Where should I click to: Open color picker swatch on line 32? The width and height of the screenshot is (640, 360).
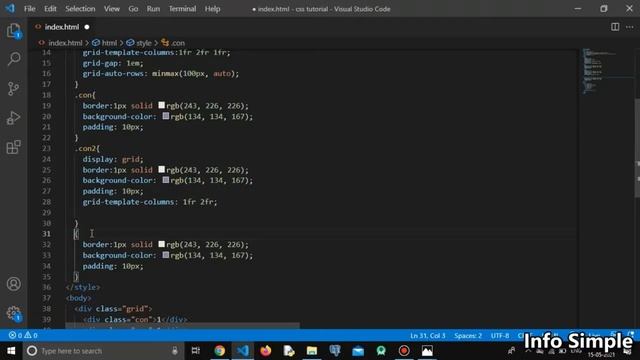(x=162, y=244)
